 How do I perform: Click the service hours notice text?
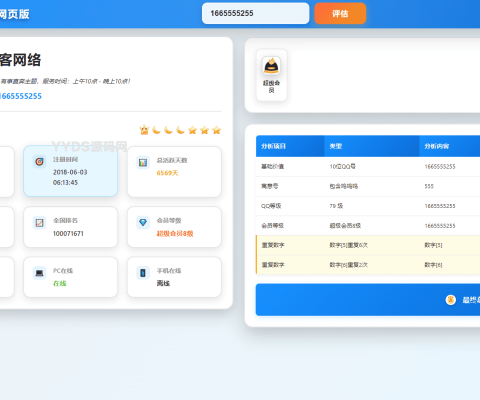tap(65, 81)
